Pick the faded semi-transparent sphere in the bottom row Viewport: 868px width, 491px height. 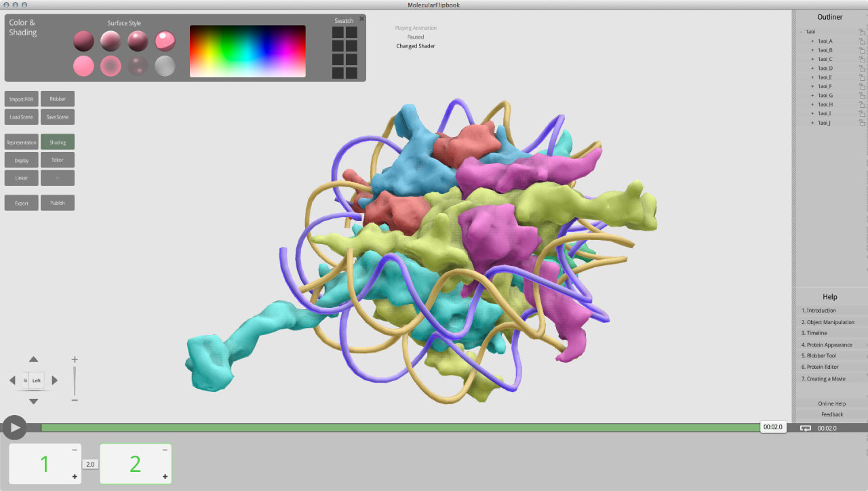point(138,66)
